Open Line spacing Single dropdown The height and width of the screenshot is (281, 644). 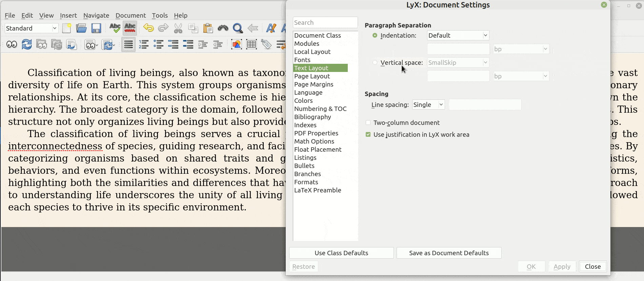(428, 105)
